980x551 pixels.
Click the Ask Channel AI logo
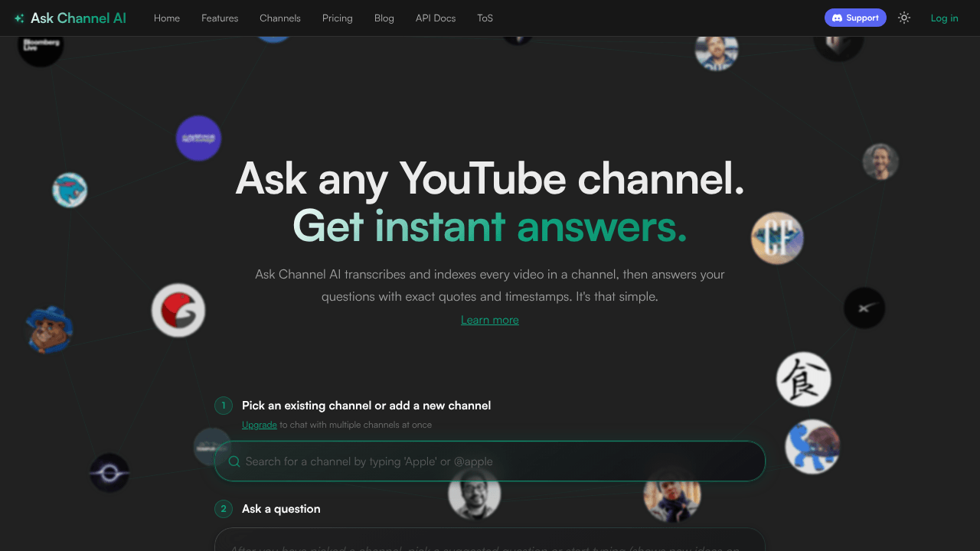(70, 18)
